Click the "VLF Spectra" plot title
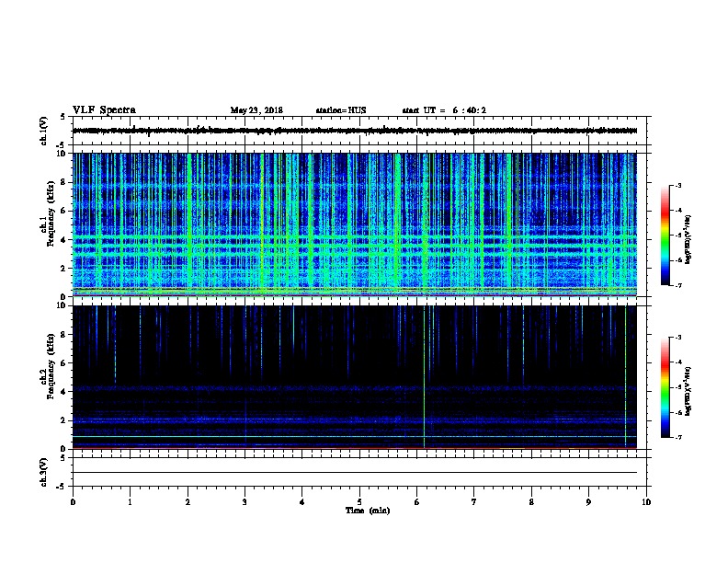 click(x=104, y=110)
